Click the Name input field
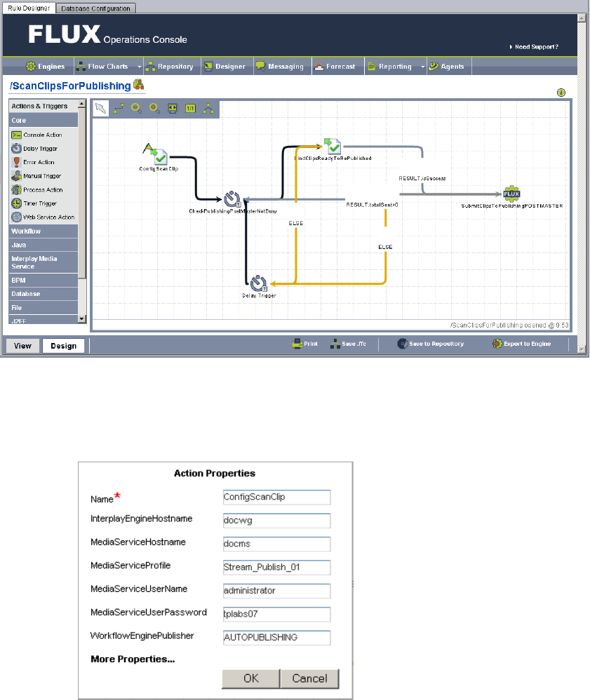Image resolution: width=590 pixels, height=700 pixels. click(277, 497)
